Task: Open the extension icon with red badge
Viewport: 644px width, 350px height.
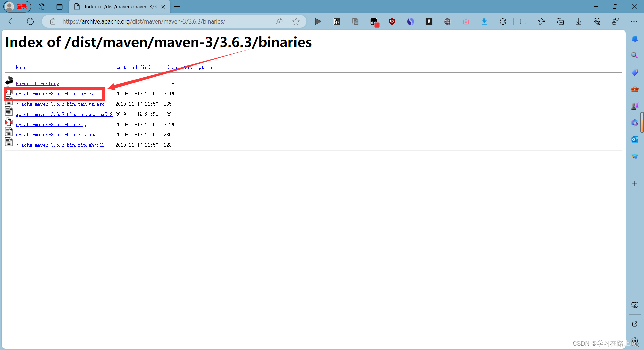Action: tap(374, 22)
